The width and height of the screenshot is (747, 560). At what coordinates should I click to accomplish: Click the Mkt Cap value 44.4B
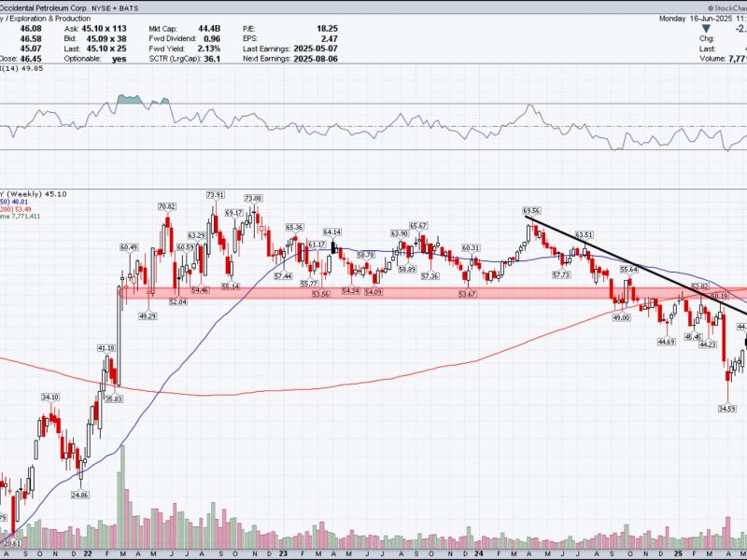coord(209,29)
